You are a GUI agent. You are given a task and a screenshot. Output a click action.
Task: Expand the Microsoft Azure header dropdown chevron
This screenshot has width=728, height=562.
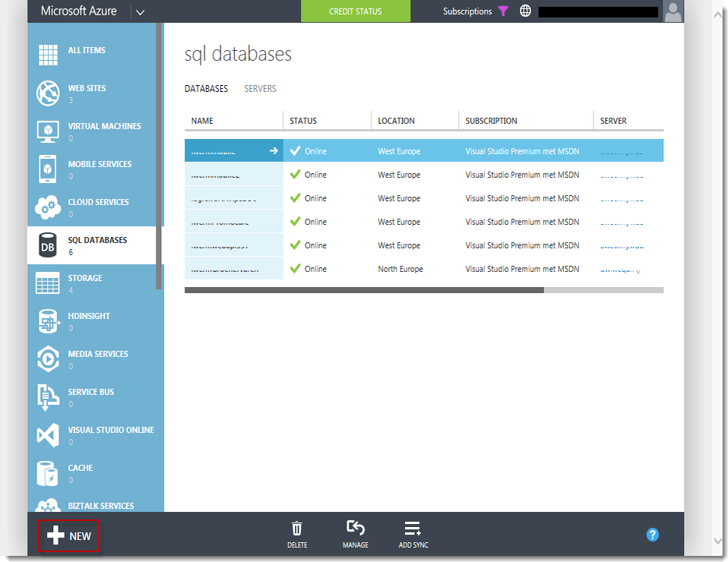141,12
